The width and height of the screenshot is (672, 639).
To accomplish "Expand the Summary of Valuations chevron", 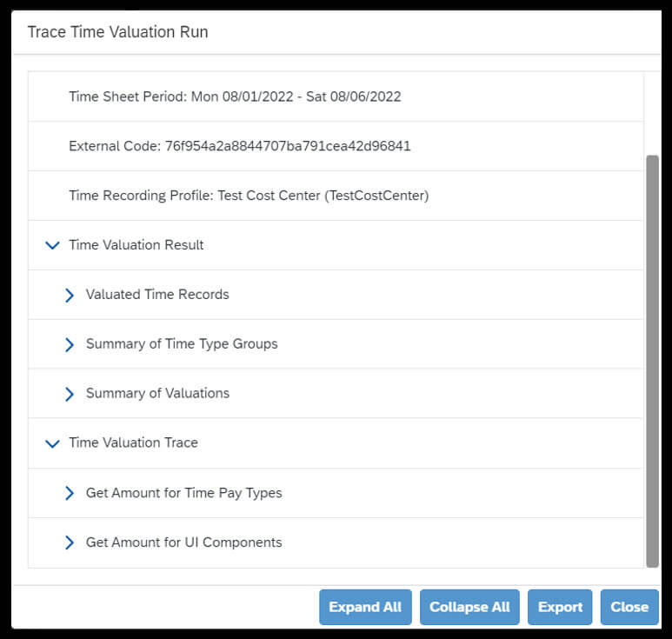I will [x=70, y=395].
